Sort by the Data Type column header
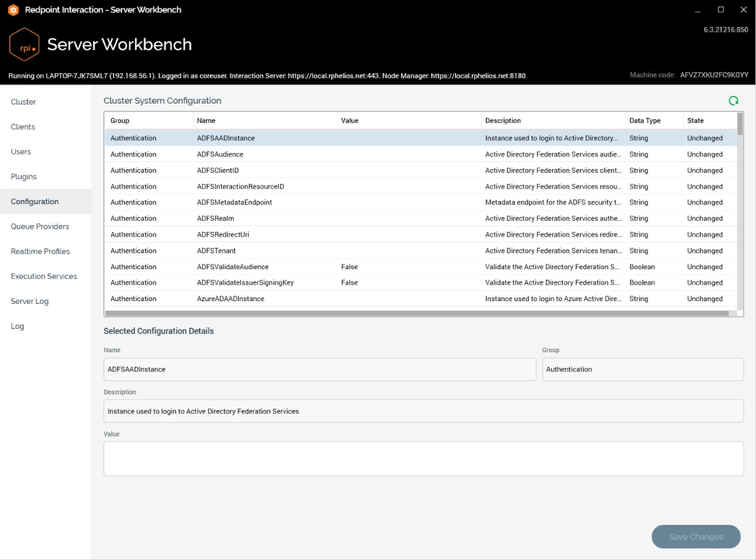This screenshot has height=560, width=756. pos(644,121)
